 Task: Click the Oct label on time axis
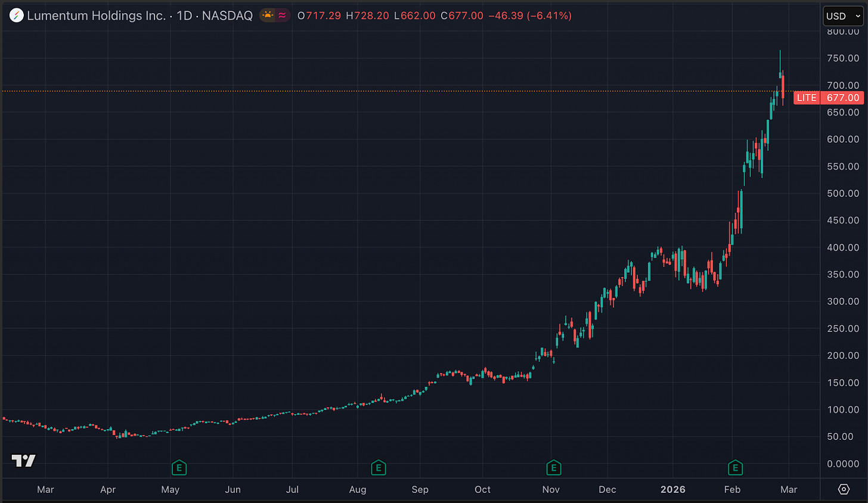(482, 489)
